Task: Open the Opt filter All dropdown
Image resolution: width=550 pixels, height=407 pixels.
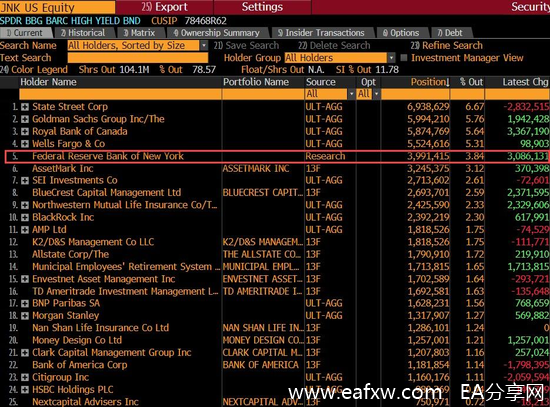Action: 376,94
